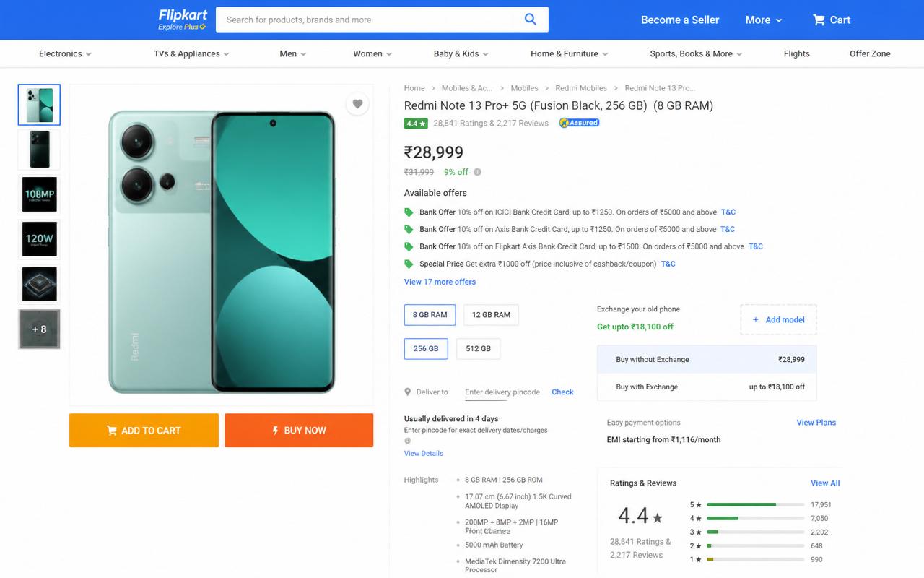Open the Flights menu item
Viewport: 924px width, 578px height.
click(797, 53)
